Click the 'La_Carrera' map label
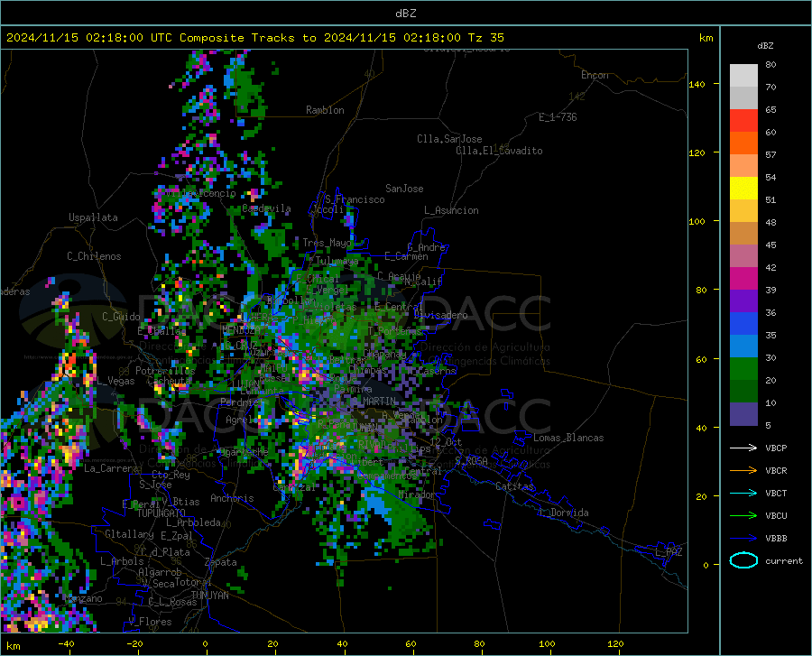The height and width of the screenshot is (656, 812). pos(111,468)
